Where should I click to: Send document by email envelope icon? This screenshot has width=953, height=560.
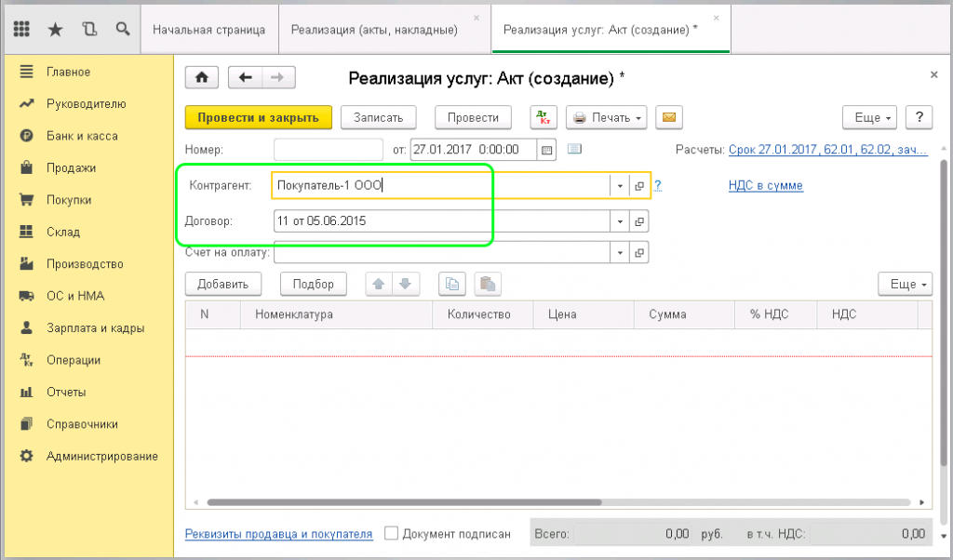point(669,117)
